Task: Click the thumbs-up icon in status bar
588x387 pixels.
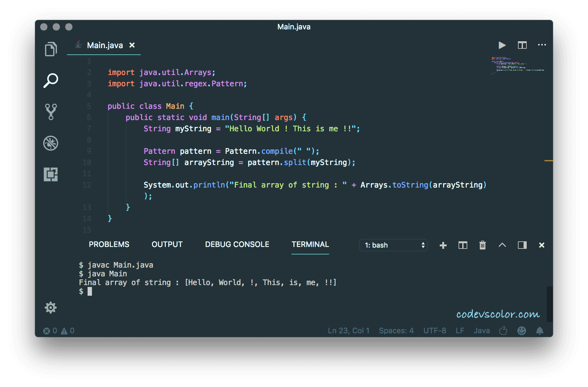Action: (x=503, y=330)
